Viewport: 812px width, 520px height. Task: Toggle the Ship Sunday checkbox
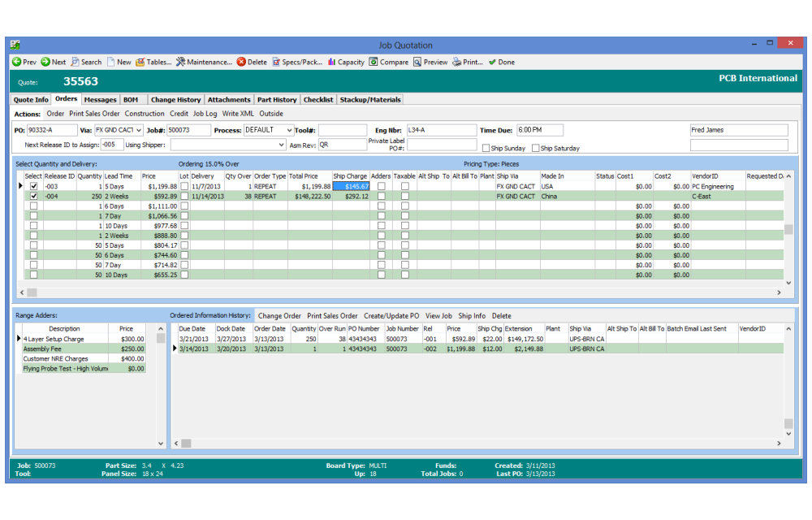tap(486, 148)
